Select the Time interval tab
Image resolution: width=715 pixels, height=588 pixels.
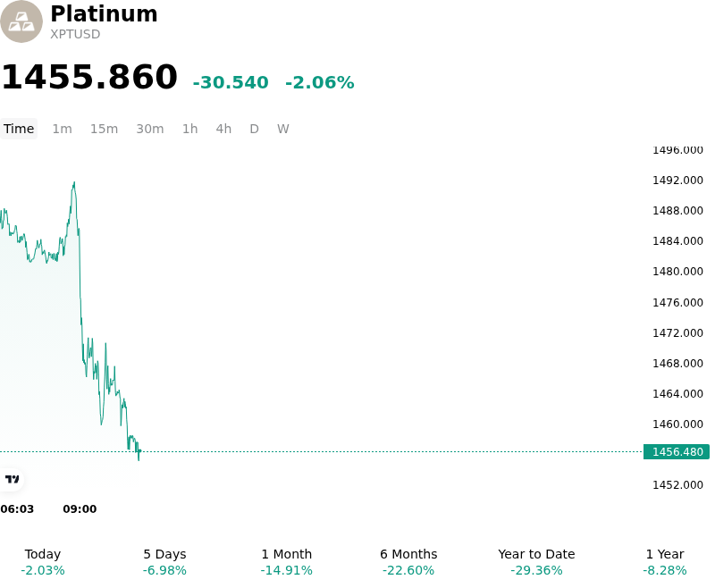point(19,129)
